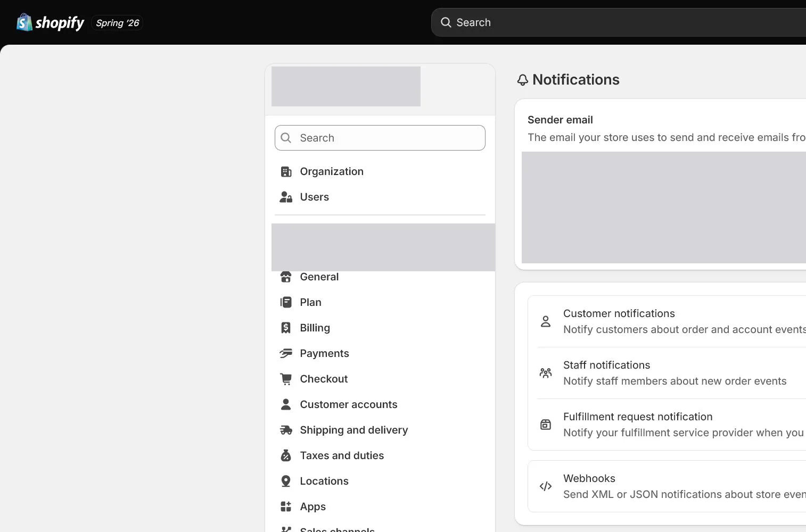Click the top global Search bar
The height and width of the screenshot is (532, 806).
pyautogui.click(x=619, y=22)
